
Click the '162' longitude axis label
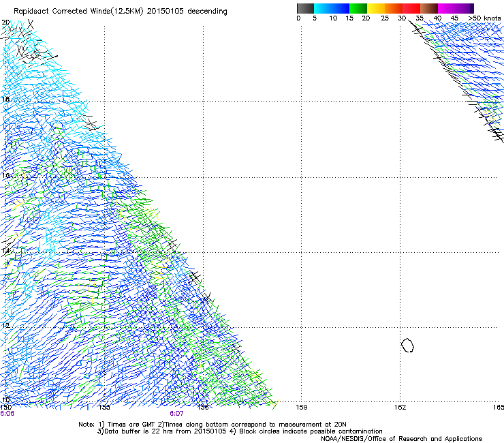[400, 408]
